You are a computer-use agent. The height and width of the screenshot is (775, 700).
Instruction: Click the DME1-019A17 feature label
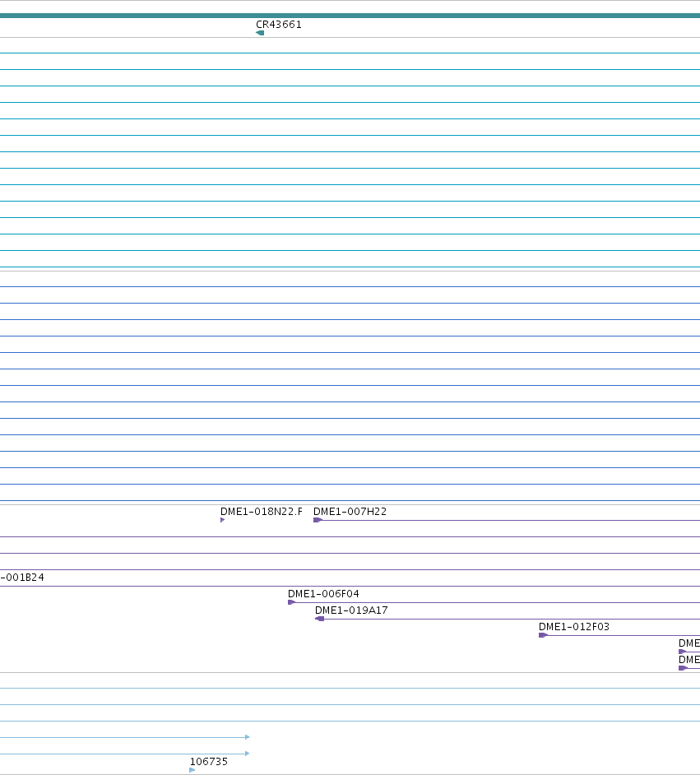[351, 610]
